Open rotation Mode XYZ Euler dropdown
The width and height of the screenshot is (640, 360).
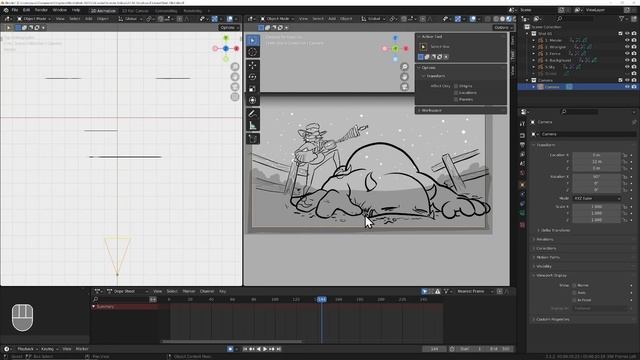(597, 198)
